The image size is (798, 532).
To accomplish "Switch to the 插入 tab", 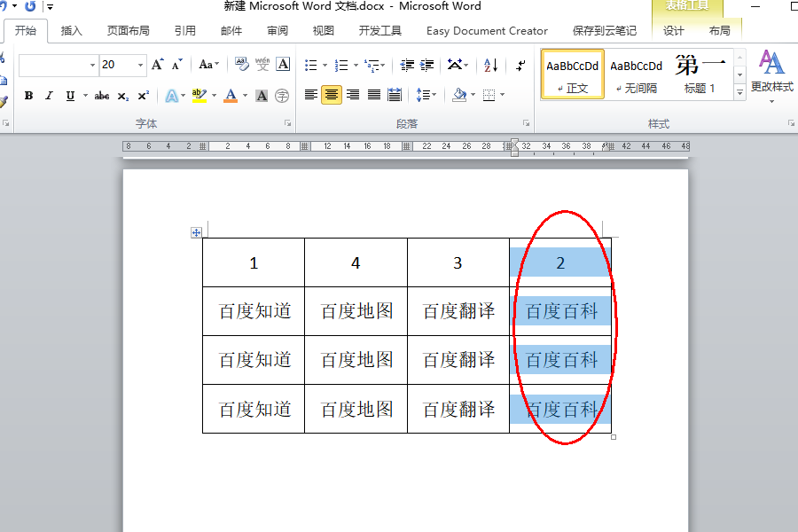I will [71, 31].
